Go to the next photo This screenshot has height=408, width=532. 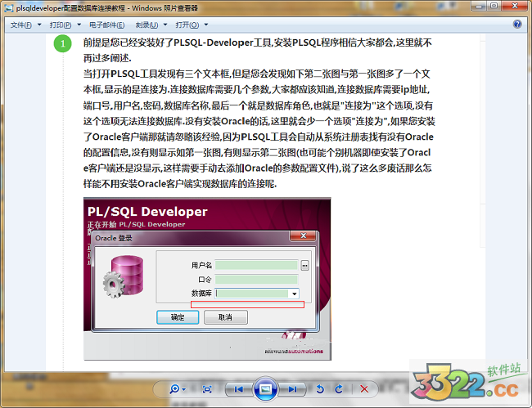(x=293, y=389)
